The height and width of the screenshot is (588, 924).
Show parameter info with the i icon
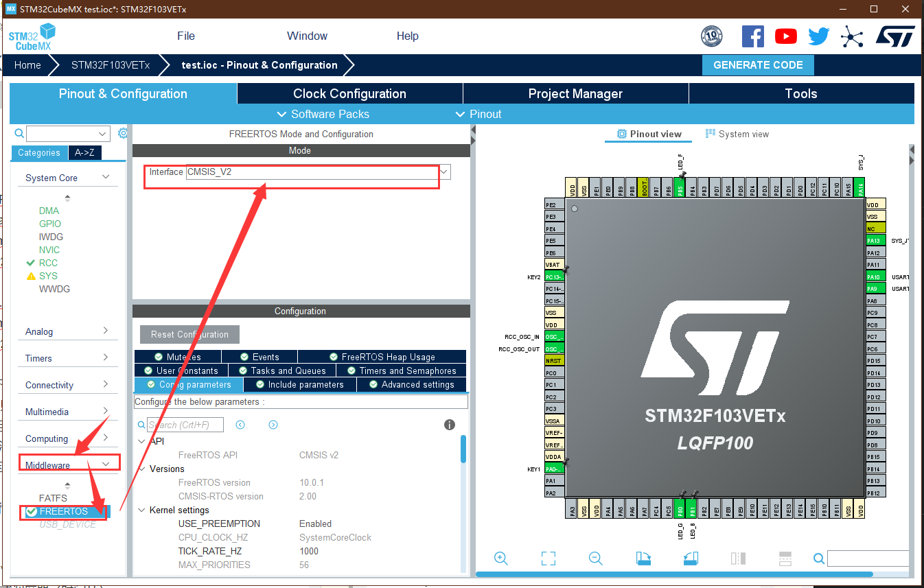(450, 425)
